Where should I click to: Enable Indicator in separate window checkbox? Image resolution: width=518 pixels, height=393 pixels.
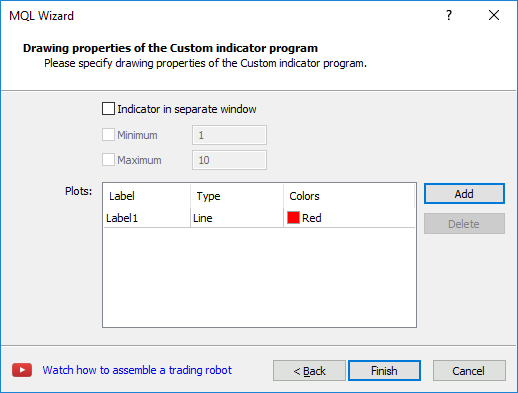pos(108,109)
